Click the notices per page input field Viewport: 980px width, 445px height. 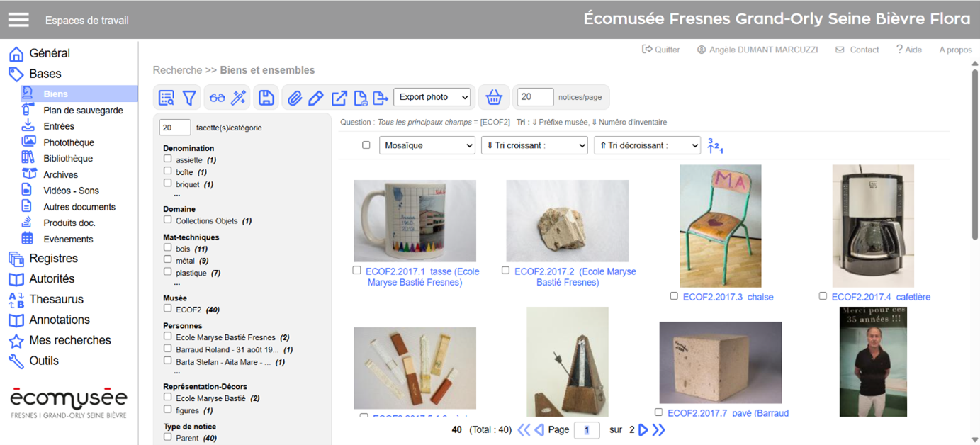click(535, 97)
